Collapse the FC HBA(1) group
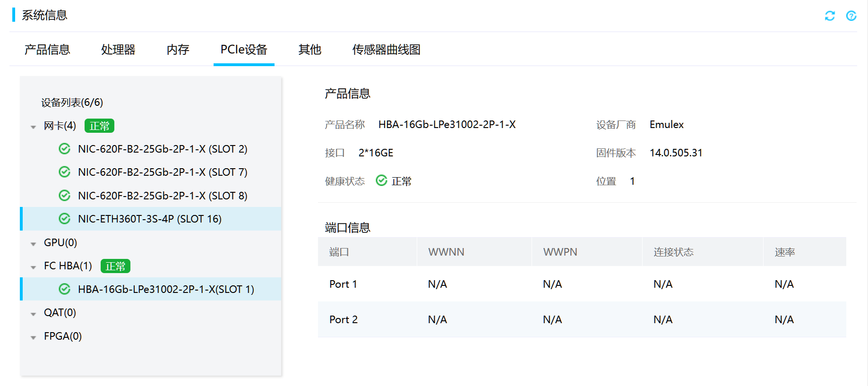The width and height of the screenshot is (868, 386). click(x=33, y=267)
